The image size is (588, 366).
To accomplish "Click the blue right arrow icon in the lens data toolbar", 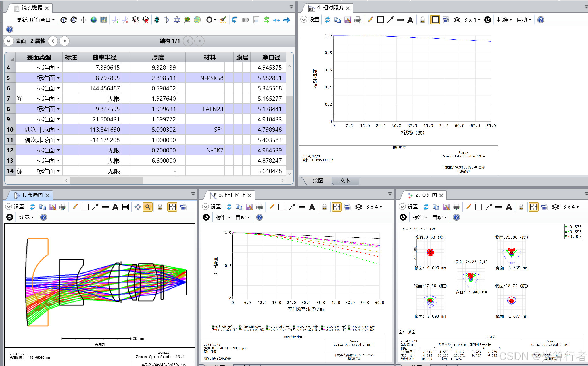I will [x=287, y=20].
